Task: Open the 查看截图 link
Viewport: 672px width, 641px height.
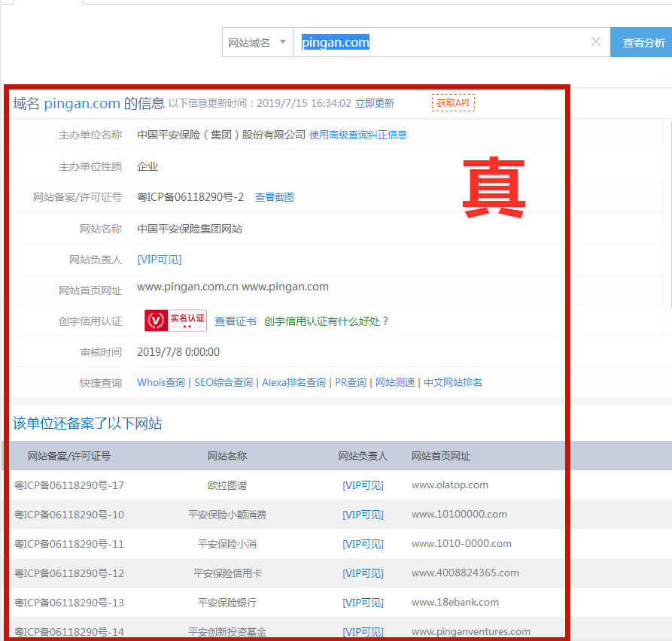Action: point(275,198)
